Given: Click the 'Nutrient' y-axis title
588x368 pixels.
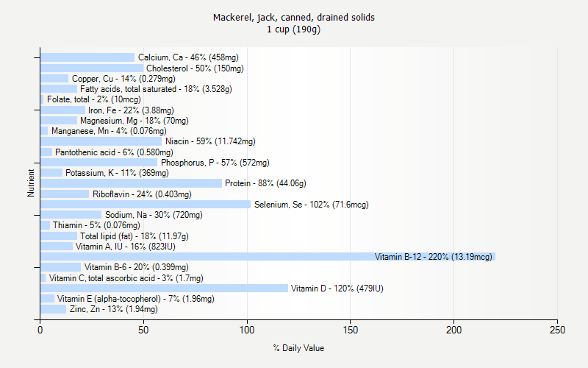Looking at the screenshot, I should pos(31,183).
